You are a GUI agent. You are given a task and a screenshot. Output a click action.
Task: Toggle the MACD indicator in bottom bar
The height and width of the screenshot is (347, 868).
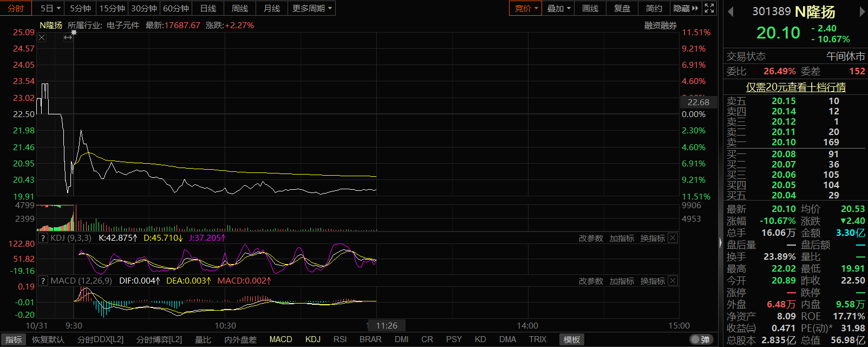tap(280, 339)
